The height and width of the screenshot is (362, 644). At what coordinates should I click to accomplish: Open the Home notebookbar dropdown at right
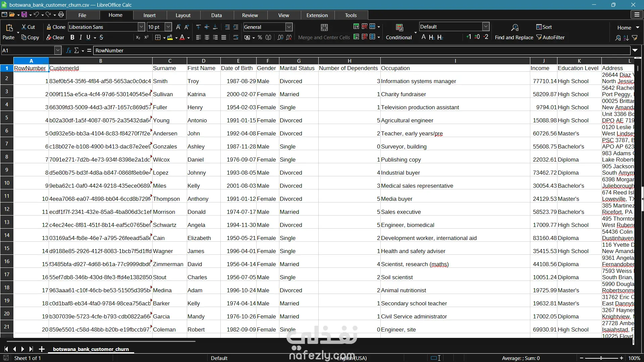coord(628,27)
